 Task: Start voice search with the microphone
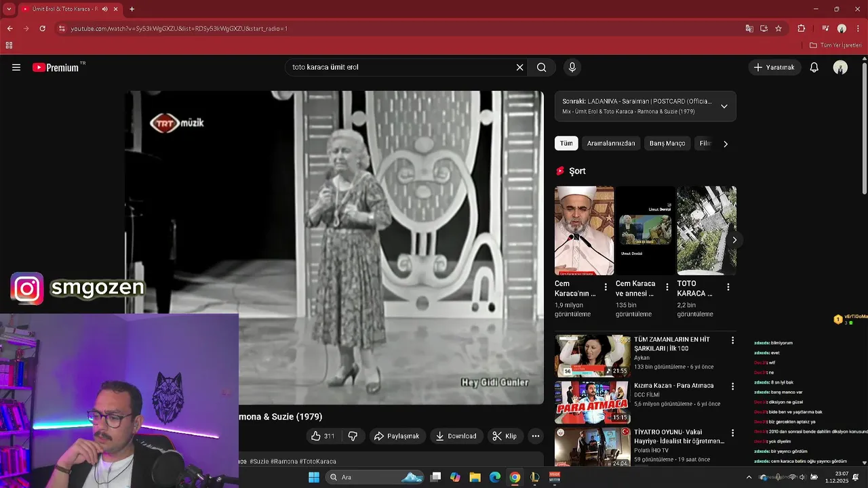coord(572,67)
